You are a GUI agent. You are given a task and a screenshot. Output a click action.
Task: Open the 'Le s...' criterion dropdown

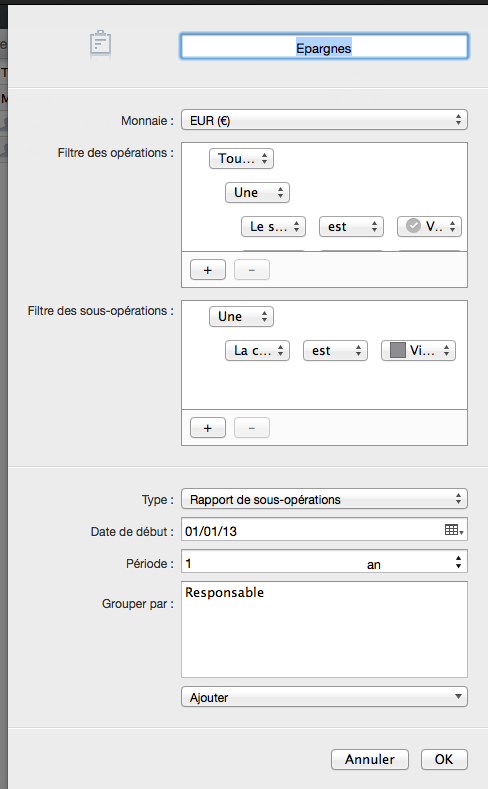coord(273,226)
